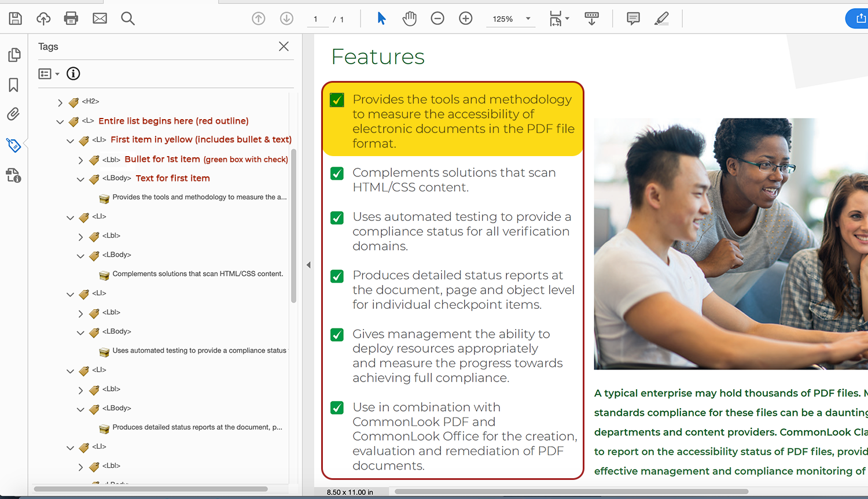Click the Save file icon
The width and height of the screenshot is (868, 499).
pyautogui.click(x=16, y=19)
